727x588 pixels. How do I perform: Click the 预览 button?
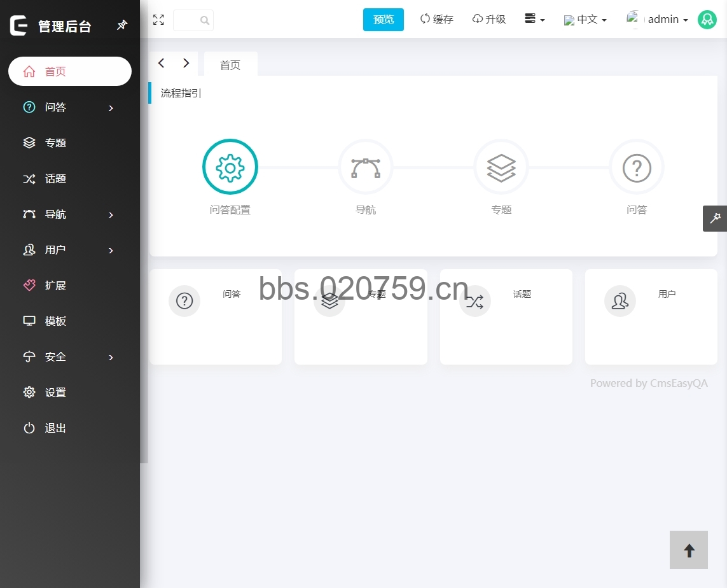[x=383, y=20]
